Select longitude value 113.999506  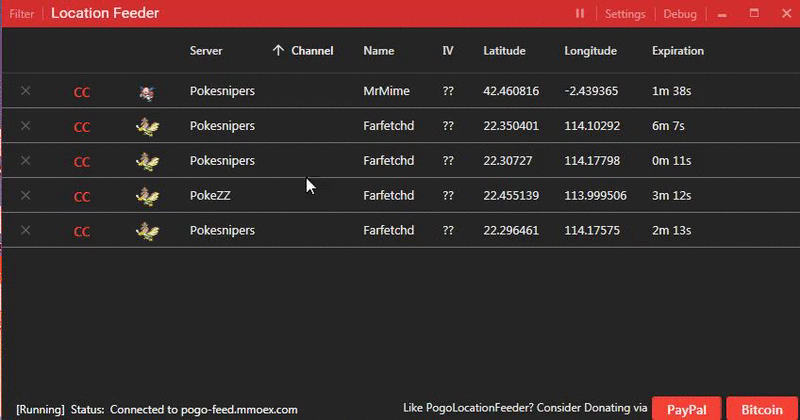click(595, 195)
